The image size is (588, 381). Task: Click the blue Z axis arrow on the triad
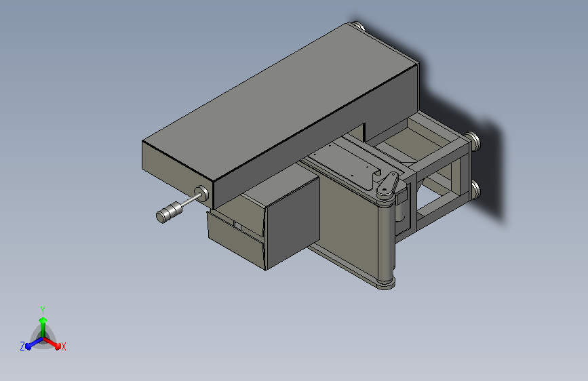tap(35, 343)
